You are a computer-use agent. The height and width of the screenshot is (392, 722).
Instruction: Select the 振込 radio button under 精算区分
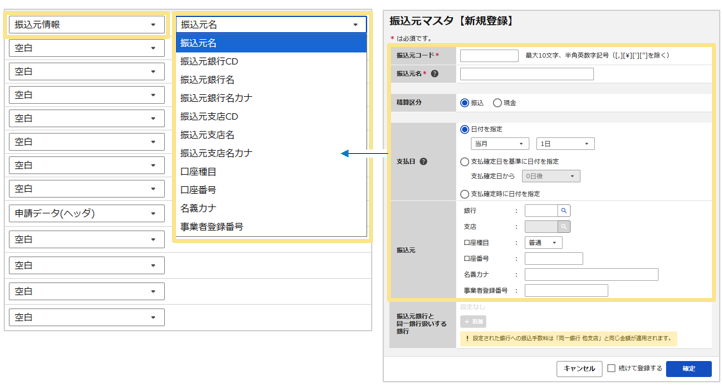(465, 103)
